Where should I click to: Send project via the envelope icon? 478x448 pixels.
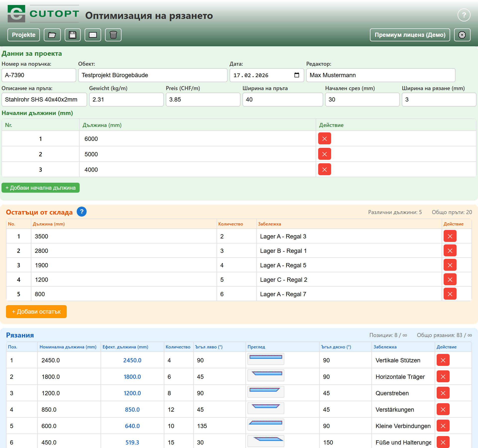coord(93,35)
